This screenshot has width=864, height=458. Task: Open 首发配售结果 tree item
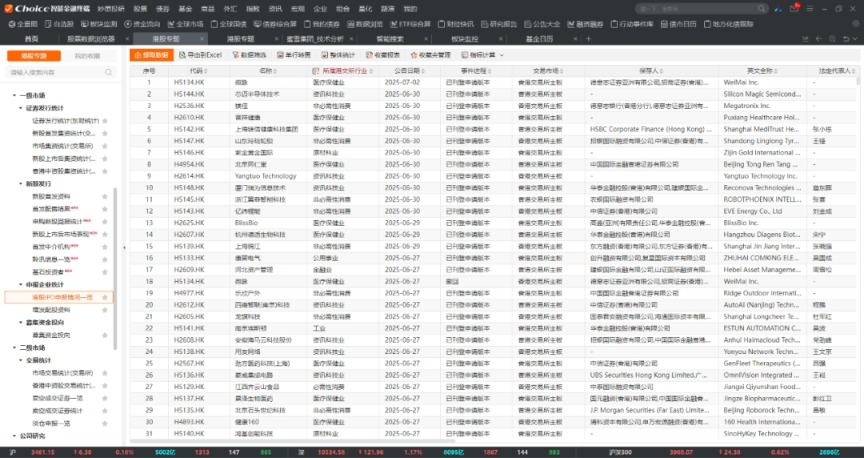click(51, 209)
